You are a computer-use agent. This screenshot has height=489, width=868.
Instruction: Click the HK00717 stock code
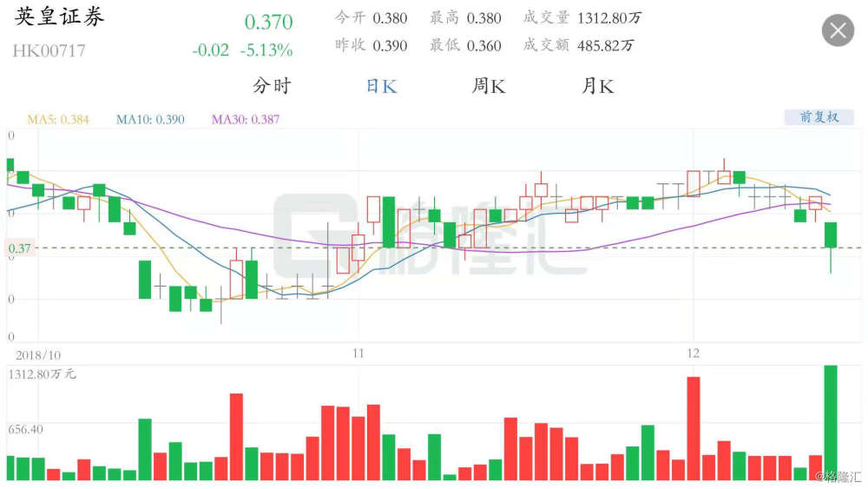[49, 51]
